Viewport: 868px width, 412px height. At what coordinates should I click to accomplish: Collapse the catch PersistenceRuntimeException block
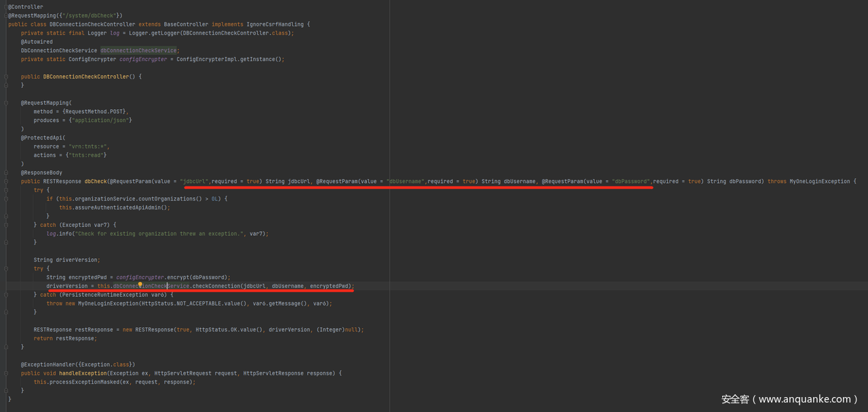(5, 295)
